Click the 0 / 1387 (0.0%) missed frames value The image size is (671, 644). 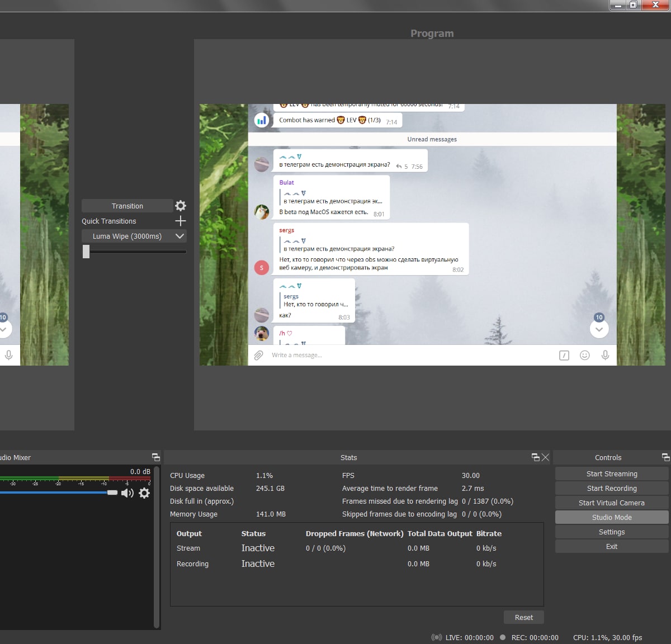click(488, 501)
